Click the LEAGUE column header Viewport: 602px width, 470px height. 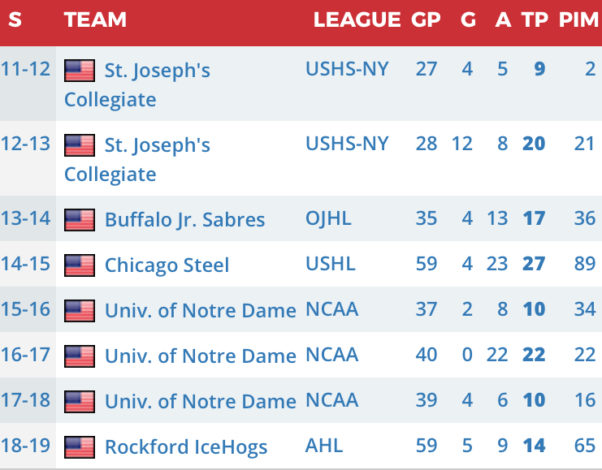point(355,20)
